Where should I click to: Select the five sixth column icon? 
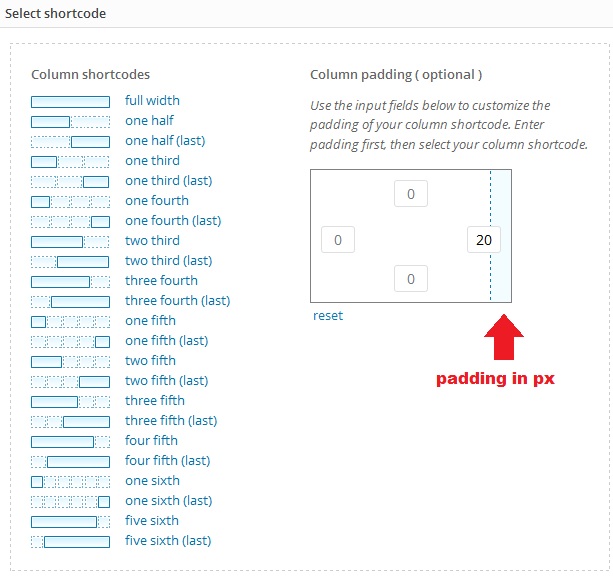70,521
